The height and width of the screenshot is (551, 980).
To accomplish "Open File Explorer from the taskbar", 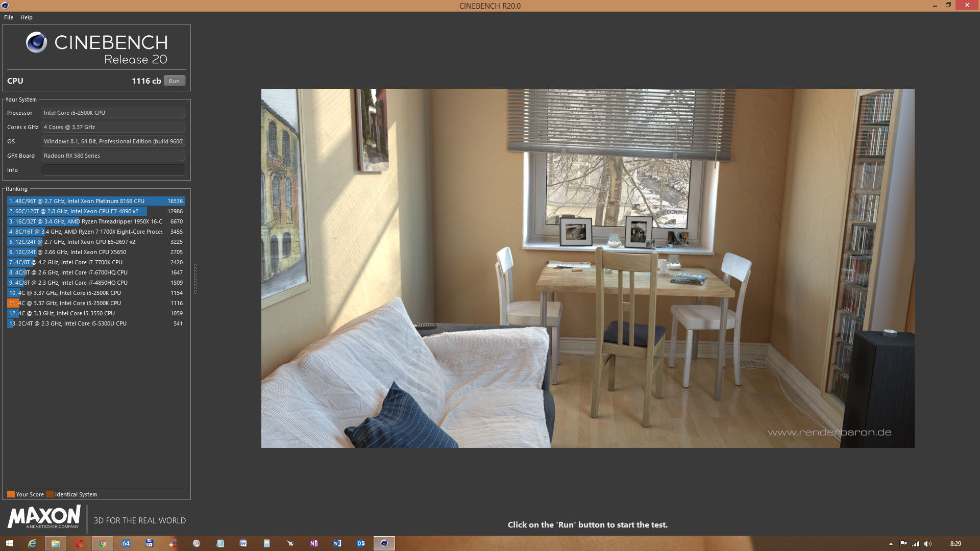I will tap(56, 543).
